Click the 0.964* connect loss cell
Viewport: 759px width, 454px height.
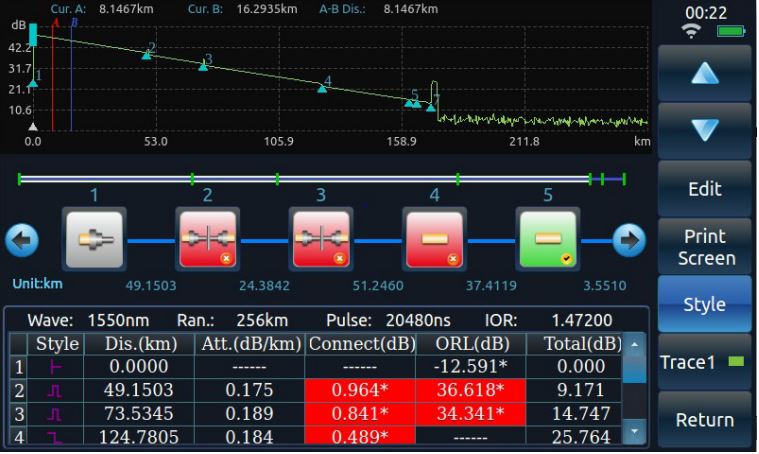click(360, 390)
